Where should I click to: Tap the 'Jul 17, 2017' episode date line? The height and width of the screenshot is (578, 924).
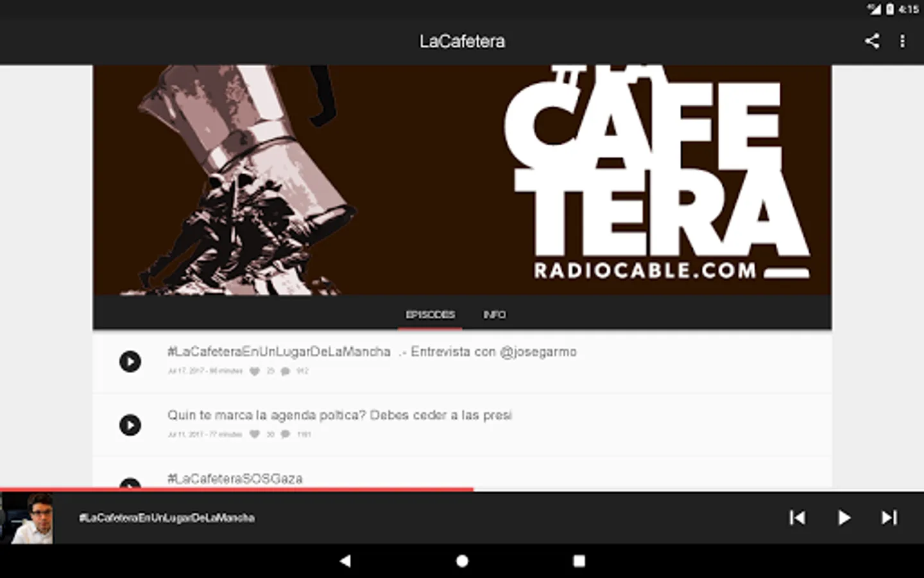coord(205,371)
